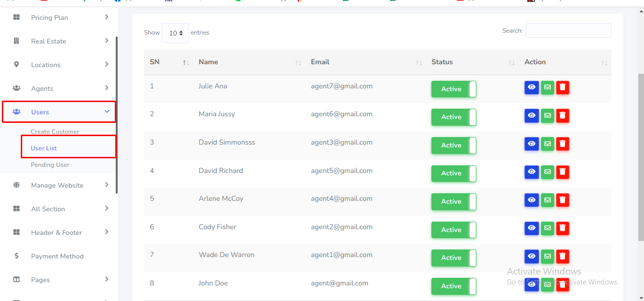
Task: Delete David Simmonsss using the red trash icon
Action: click(562, 144)
